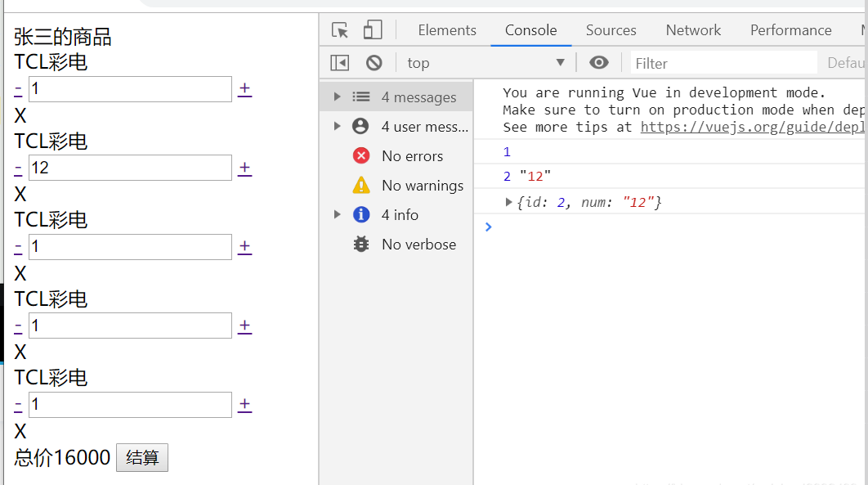Screen dimensions: 868x485
Task: Open the Default levels dropdown
Action: point(845,63)
